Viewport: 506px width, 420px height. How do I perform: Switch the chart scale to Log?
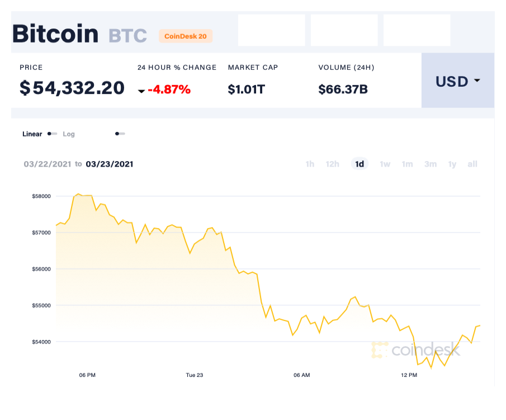pyautogui.click(x=68, y=134)
